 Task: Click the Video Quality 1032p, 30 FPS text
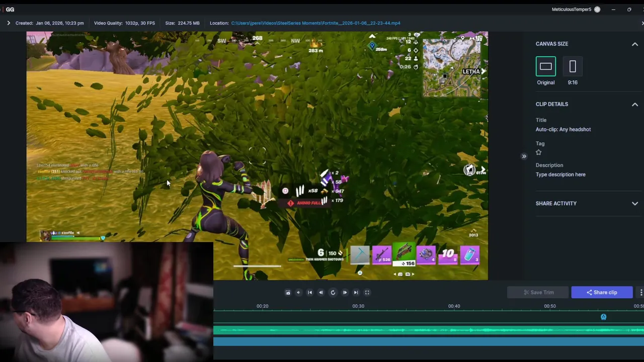124,23
